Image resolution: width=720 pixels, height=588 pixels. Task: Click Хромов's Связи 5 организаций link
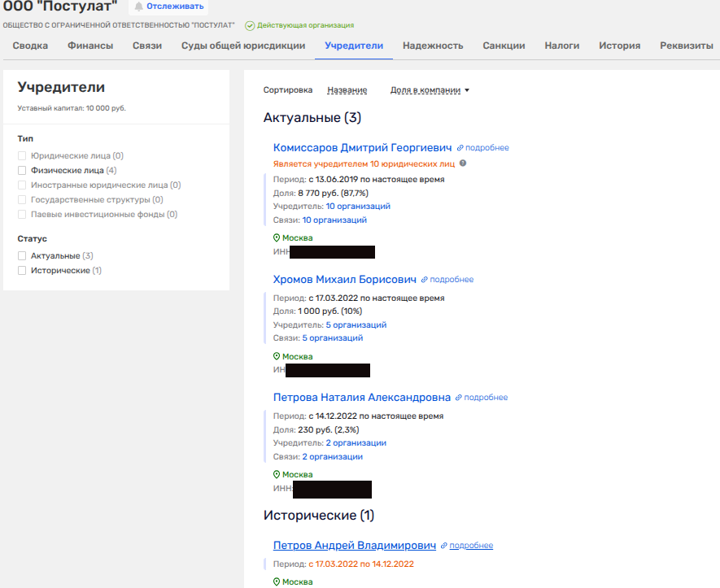[333, 338]
